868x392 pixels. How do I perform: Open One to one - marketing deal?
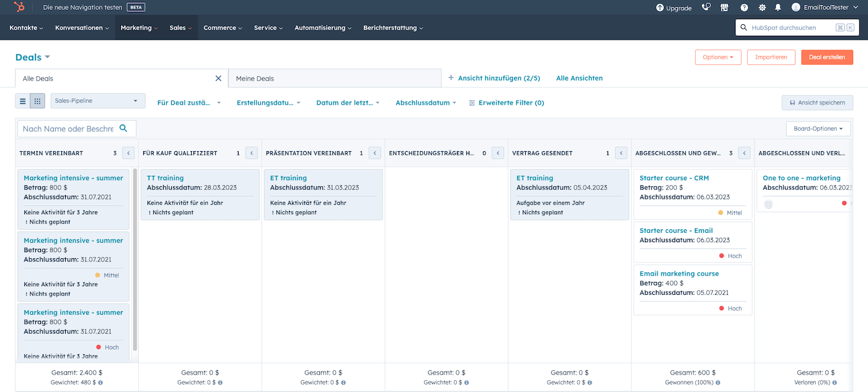(802, 178)
